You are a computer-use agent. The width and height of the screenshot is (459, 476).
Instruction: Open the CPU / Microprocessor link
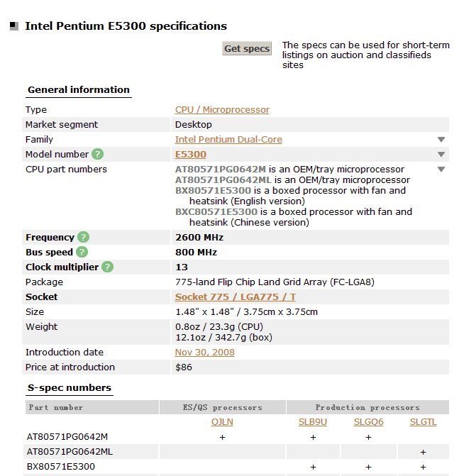[222, 110]
